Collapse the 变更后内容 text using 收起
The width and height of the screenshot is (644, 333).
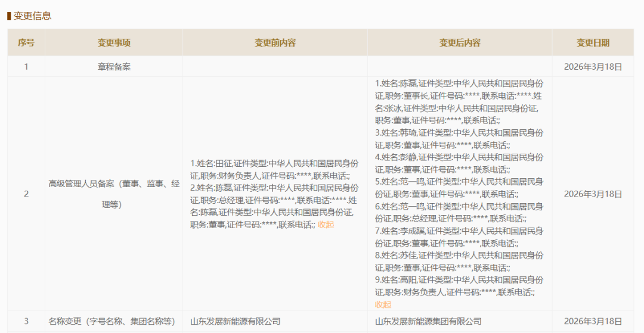click(383, 304)
